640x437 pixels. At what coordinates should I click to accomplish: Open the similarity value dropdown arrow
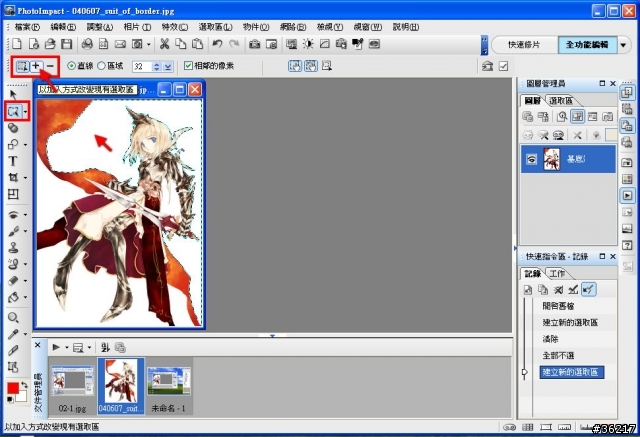point(168,67)
